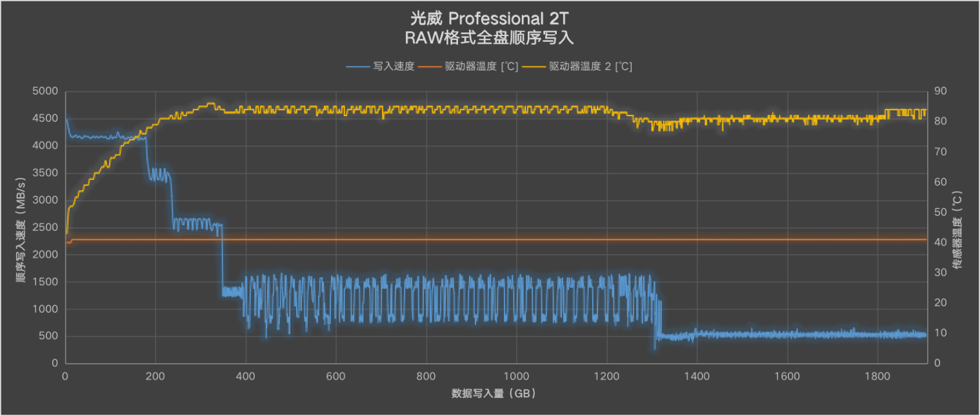Click the 60 tick on temperature axis

[940, 183]
